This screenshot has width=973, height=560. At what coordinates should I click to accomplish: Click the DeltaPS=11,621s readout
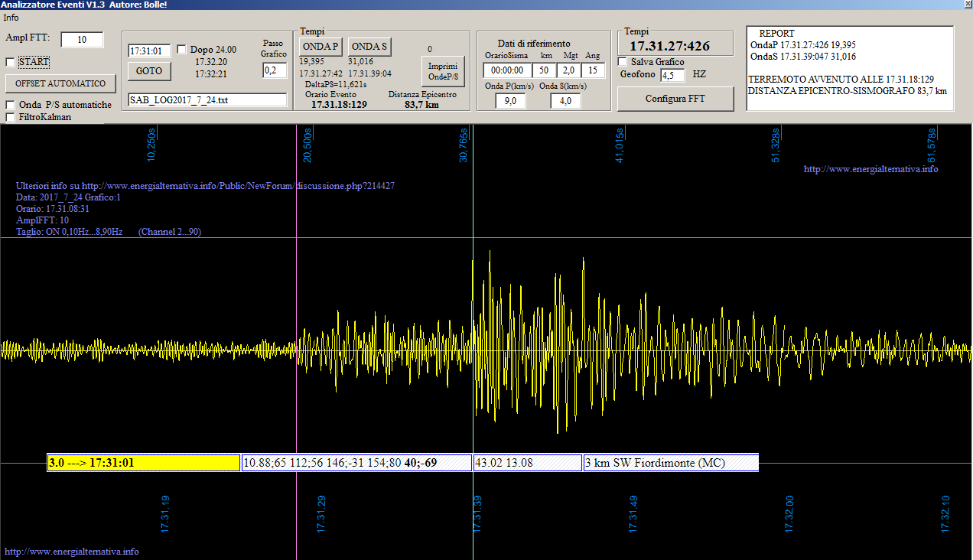[x=335, y=84]
